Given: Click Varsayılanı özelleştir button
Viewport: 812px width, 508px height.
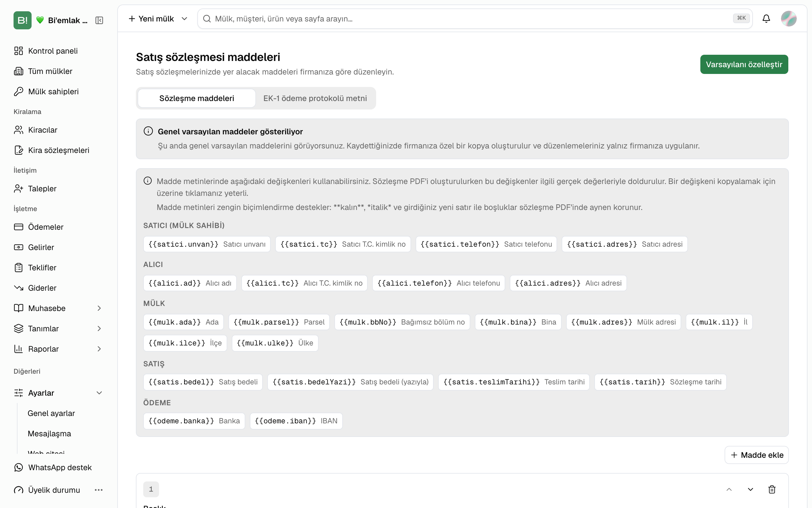Looking at the screenshot, I should point(744,64).
